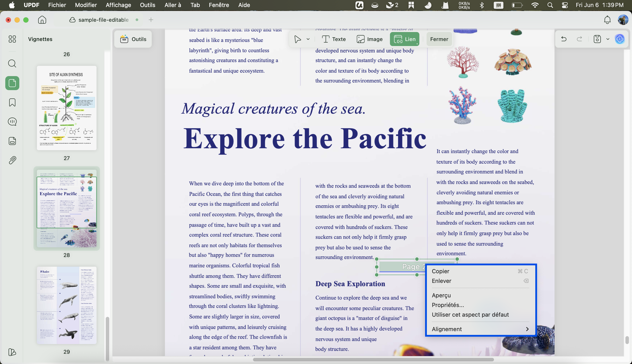This screenshot has width=632, height=364.
Task: Expand the Alignement submenu
Action: coord(480,329)
